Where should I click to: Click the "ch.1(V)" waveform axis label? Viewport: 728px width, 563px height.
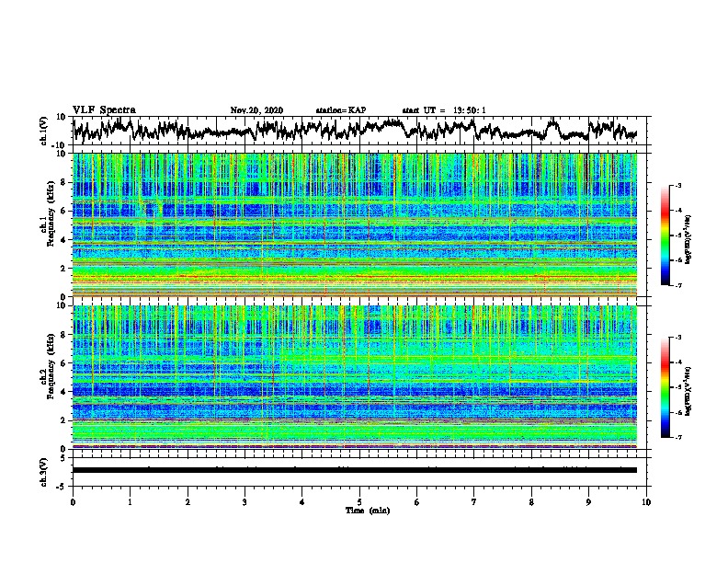click(44, 131)
